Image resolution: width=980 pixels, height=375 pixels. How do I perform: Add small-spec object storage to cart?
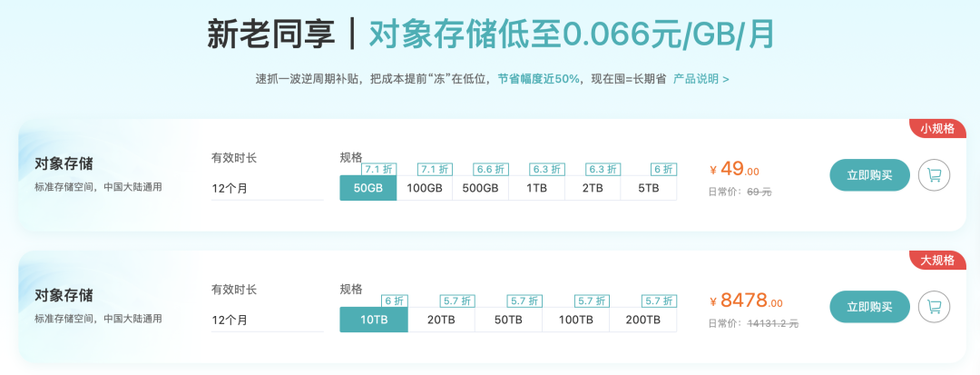click(x=934, y=175)
